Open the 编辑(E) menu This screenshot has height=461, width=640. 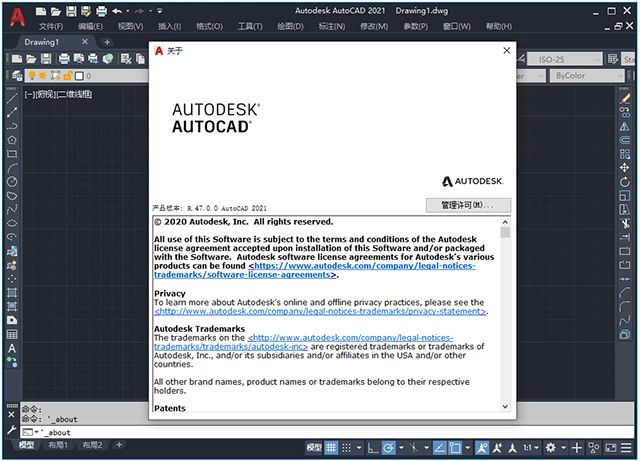point(90,27)
